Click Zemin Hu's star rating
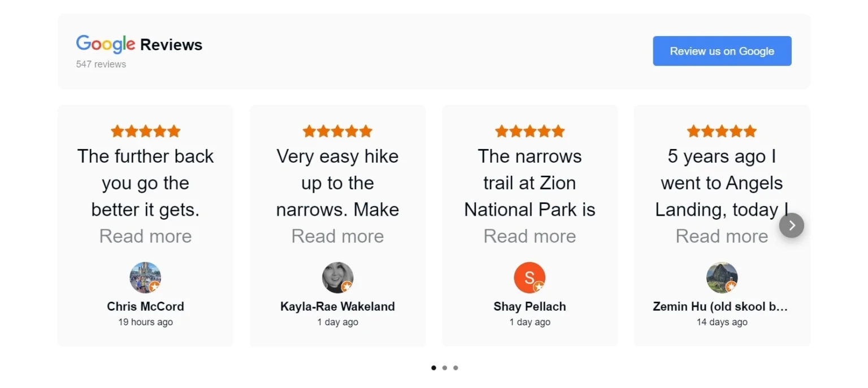This screenshot has height=388, width=868. [x=722, y=130]
